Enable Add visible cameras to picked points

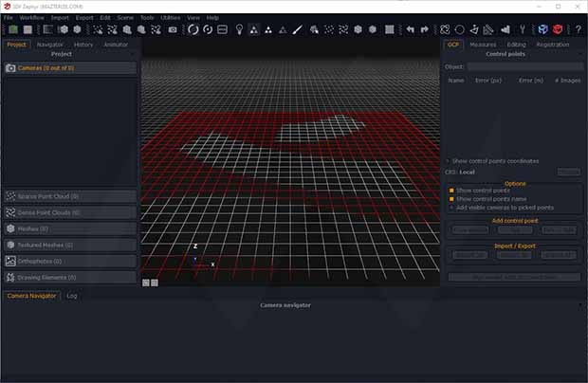point(451,208)
